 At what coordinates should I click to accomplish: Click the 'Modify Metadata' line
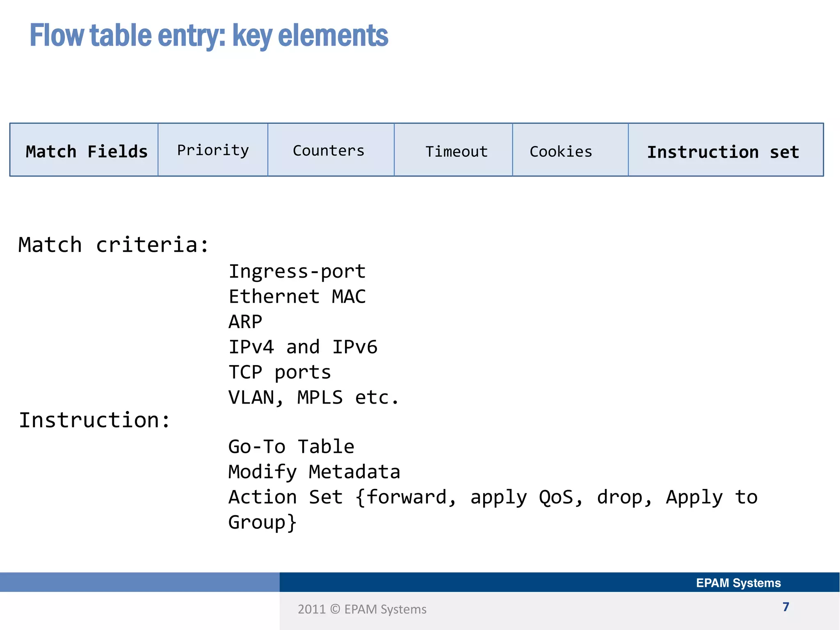point(314,472)
